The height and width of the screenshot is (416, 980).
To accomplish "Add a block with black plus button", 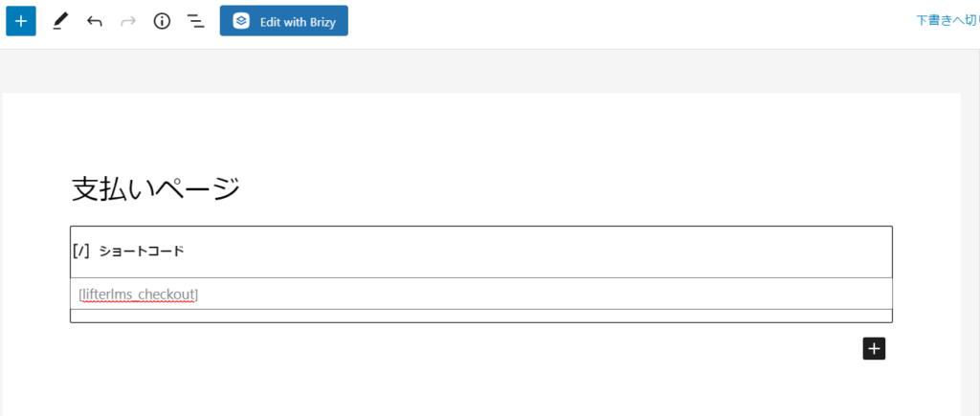I will pos(874,348).
